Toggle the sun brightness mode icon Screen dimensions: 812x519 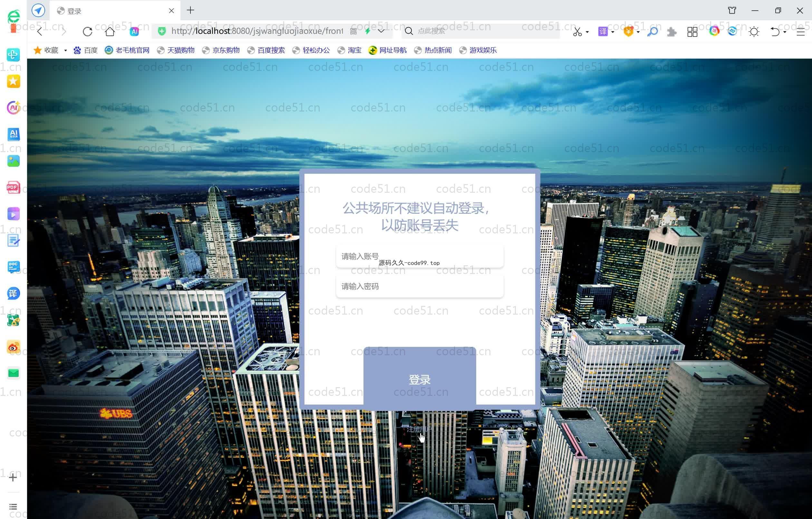(x=754, y=32)
